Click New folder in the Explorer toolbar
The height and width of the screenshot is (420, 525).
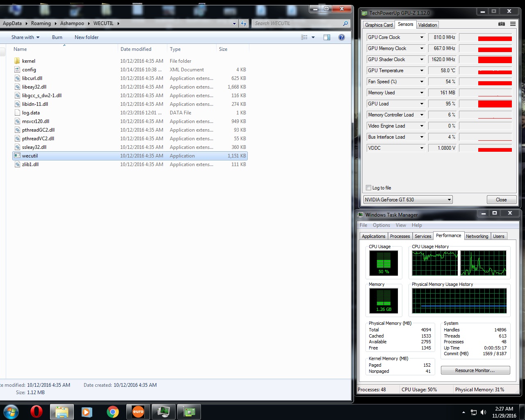87,37
